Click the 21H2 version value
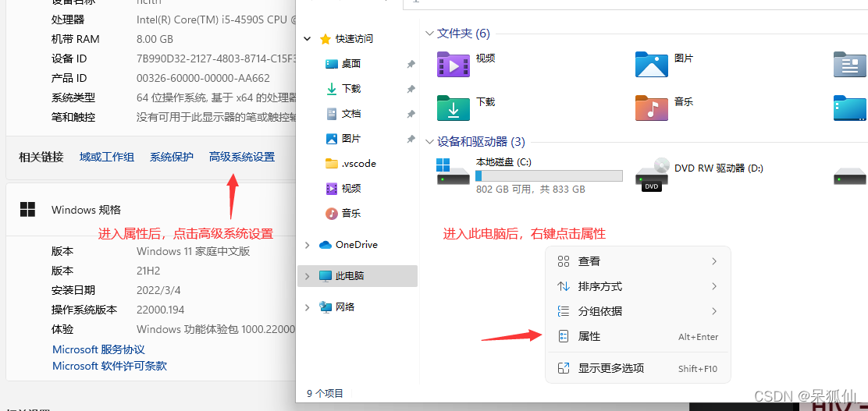Image resolution: width=868 pixels, height=411 pixels. point(148,271)
